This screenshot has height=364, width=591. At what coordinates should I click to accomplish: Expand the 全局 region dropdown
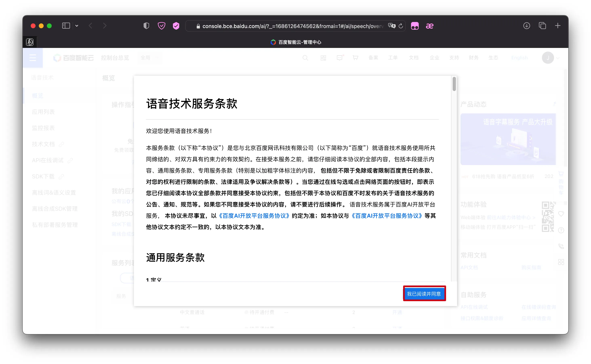[149, 58]
